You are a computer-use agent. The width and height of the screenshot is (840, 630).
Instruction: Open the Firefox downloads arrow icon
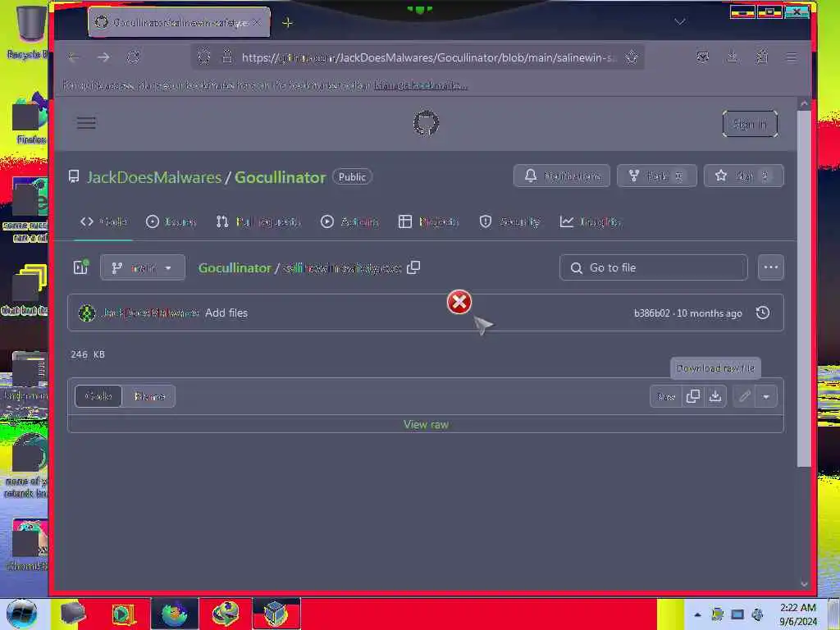click(733, 57)
